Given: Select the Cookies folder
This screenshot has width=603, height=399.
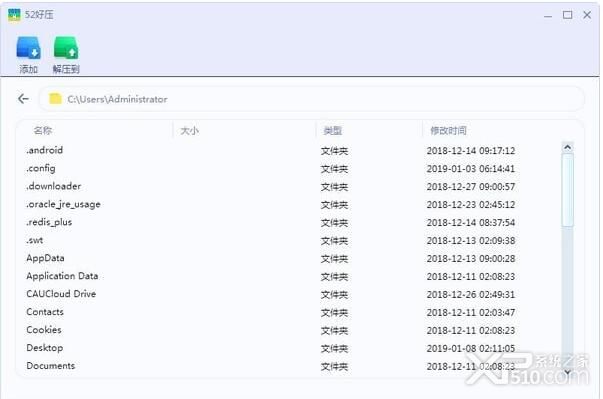Looking at the screenshot, I should click(44, 330).
